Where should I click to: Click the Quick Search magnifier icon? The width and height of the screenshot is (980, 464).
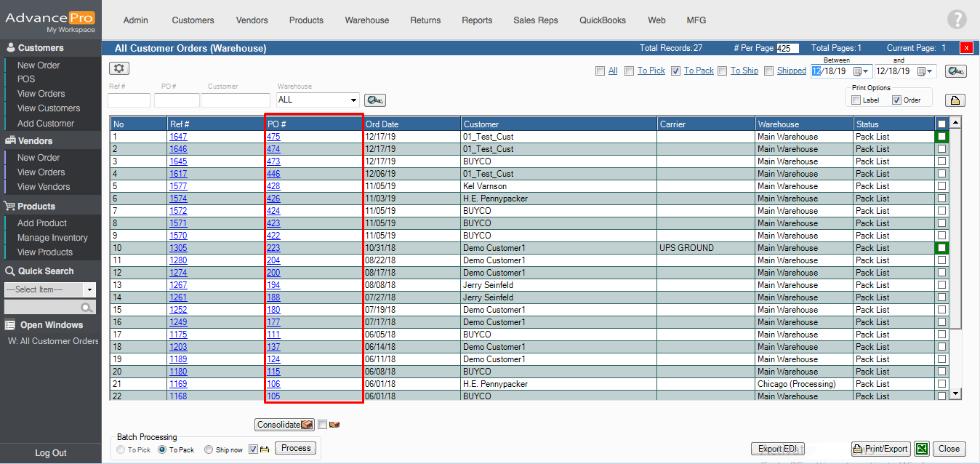pos(87,308)
